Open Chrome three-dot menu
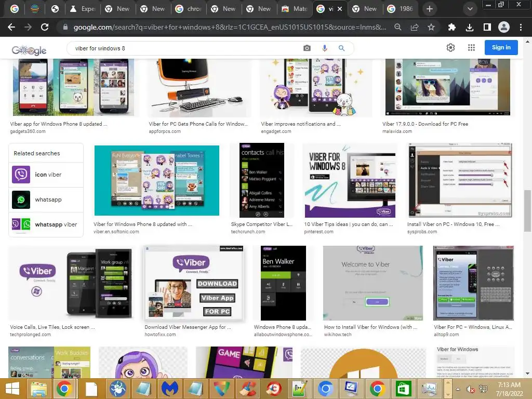The height and width of the screenshot is (399, 532). pyautogui.click(x=521, y=27)
